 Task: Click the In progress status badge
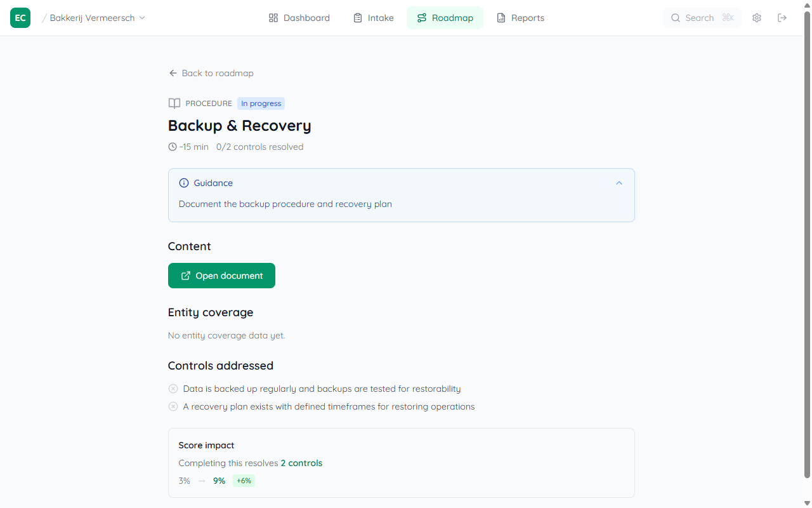pos(261,103)
